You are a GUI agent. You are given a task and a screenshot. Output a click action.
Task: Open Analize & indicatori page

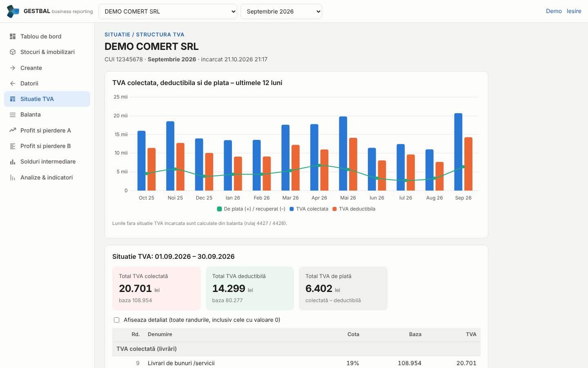click(47, 177)
